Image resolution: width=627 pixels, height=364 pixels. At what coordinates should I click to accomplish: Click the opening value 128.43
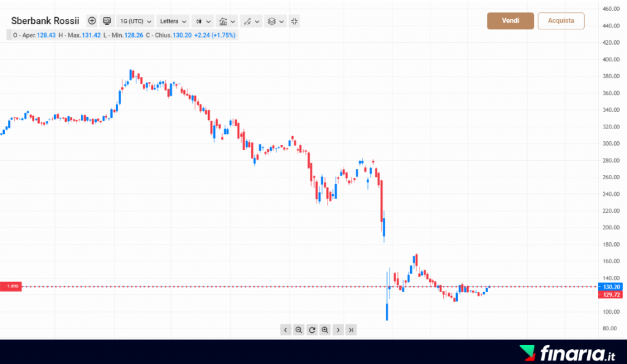[46, 35]
